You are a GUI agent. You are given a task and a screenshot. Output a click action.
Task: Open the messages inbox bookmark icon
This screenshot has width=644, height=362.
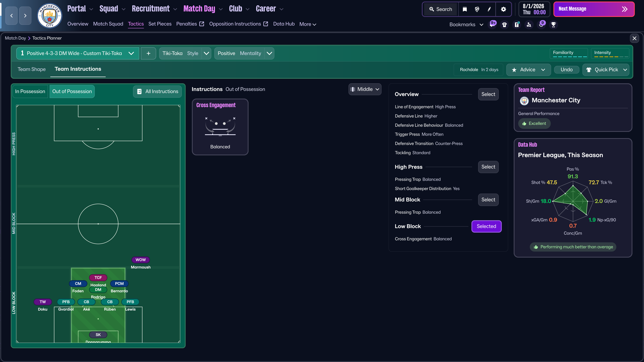pyautogui.click(x=492, y=24)
